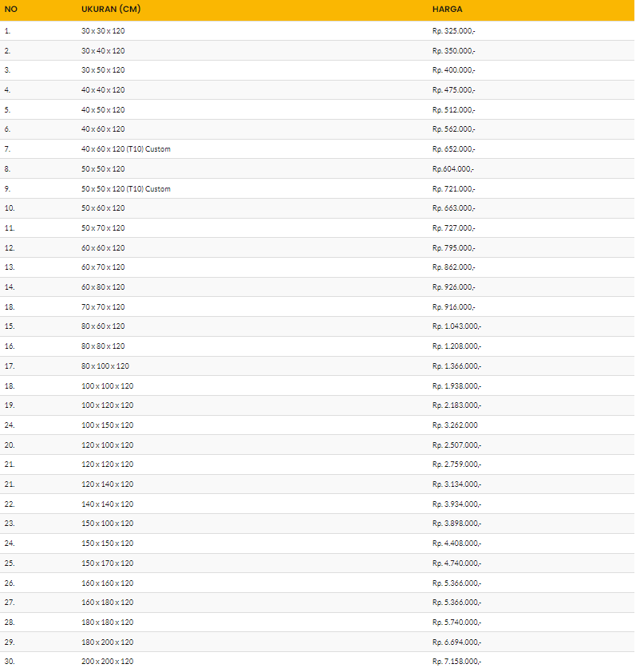This screenshot has width=636, height=672.
Task: Select the price Rp. 3.934.000,-
Action: 456,504
